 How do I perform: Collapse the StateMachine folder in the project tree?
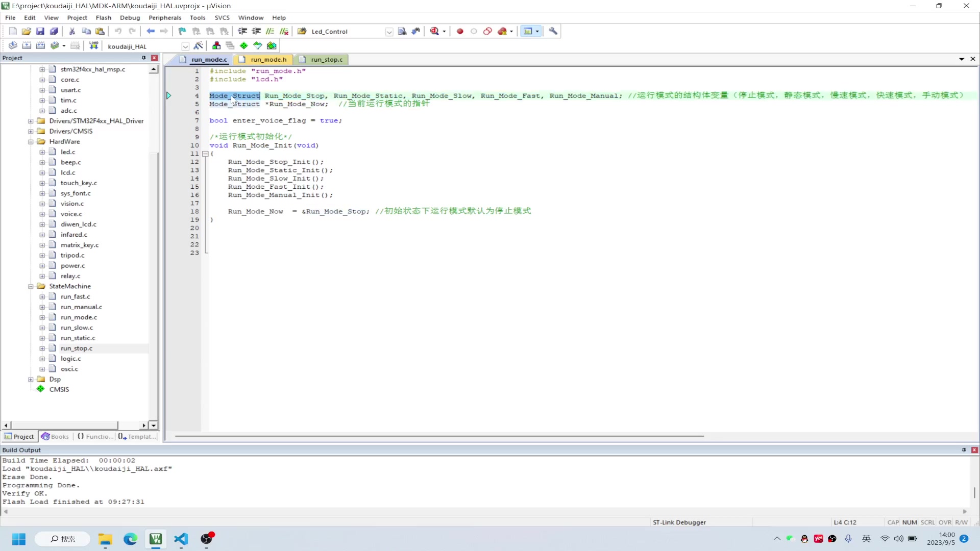(31, 287)
